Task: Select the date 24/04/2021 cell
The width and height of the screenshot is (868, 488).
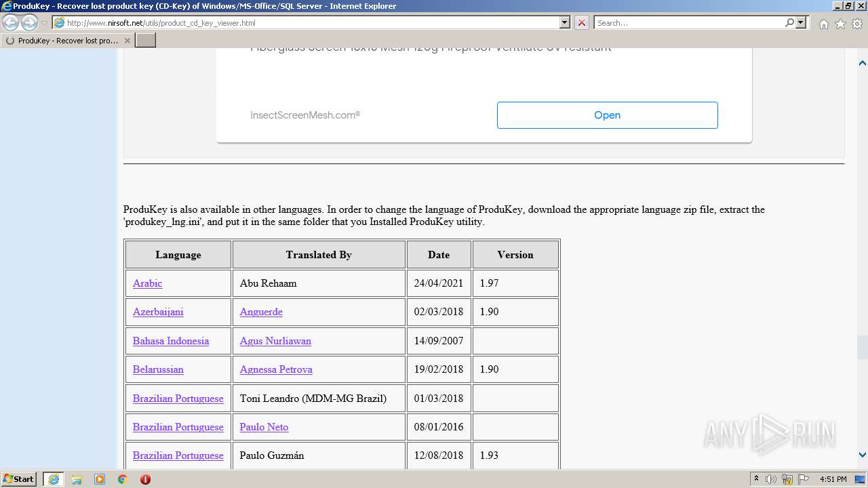Action: (x=439, y=283)
